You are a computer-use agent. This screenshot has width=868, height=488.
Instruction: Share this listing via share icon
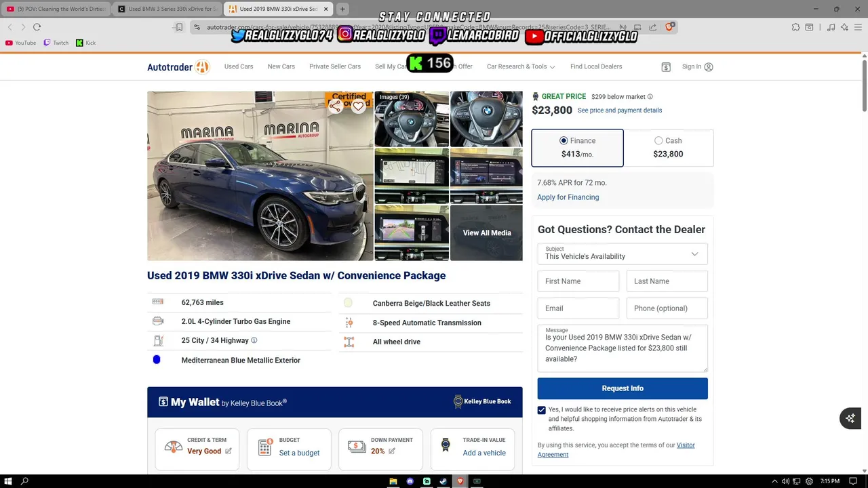(335, 106)
